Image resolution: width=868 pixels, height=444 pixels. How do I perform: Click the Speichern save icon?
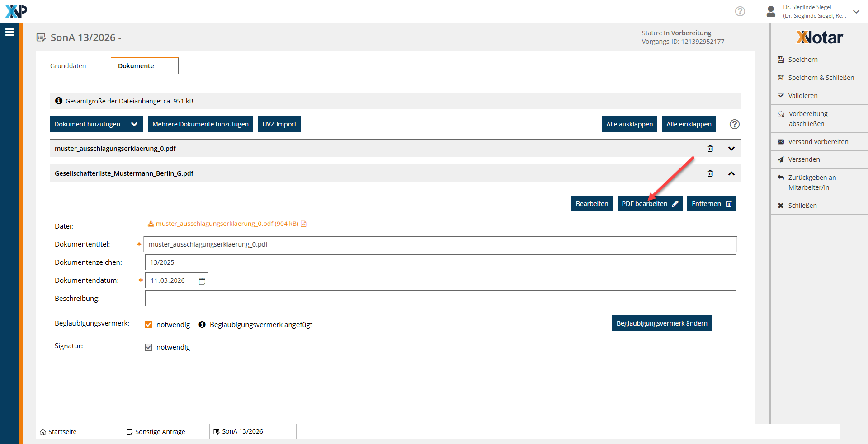pyautogui.click(x=781, y=60)
